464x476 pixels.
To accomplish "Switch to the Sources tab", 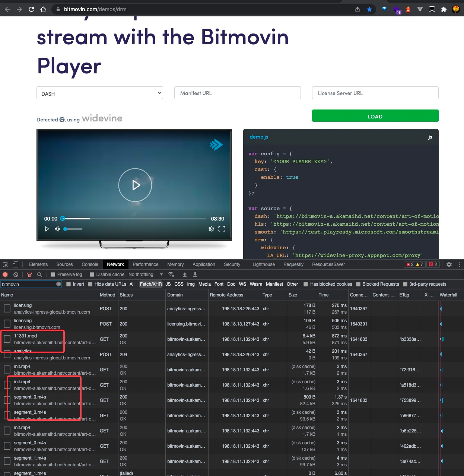I will point(64,264).
